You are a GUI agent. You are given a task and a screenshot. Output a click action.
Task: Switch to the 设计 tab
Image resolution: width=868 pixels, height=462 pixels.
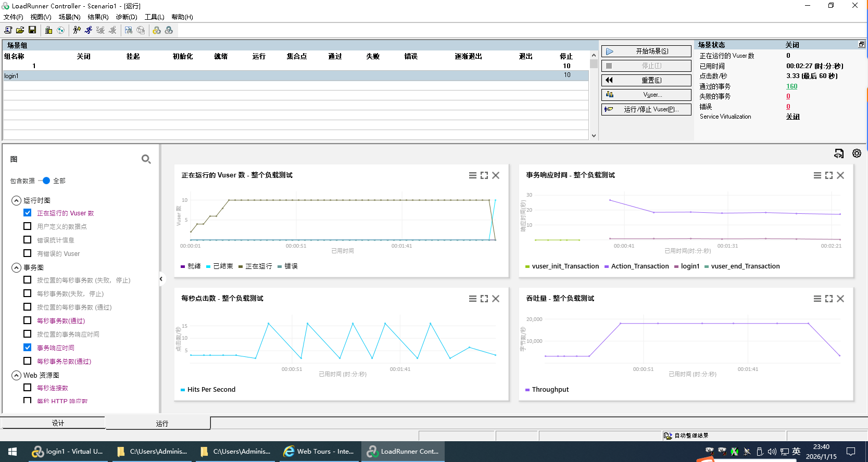[58, 423]
